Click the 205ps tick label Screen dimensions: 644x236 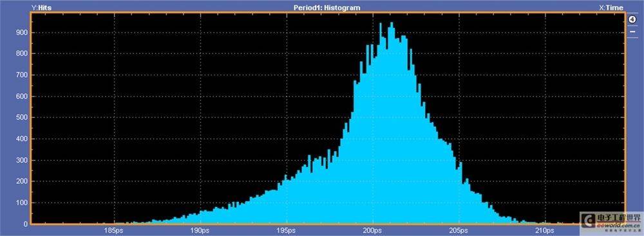tap(459, 230)
